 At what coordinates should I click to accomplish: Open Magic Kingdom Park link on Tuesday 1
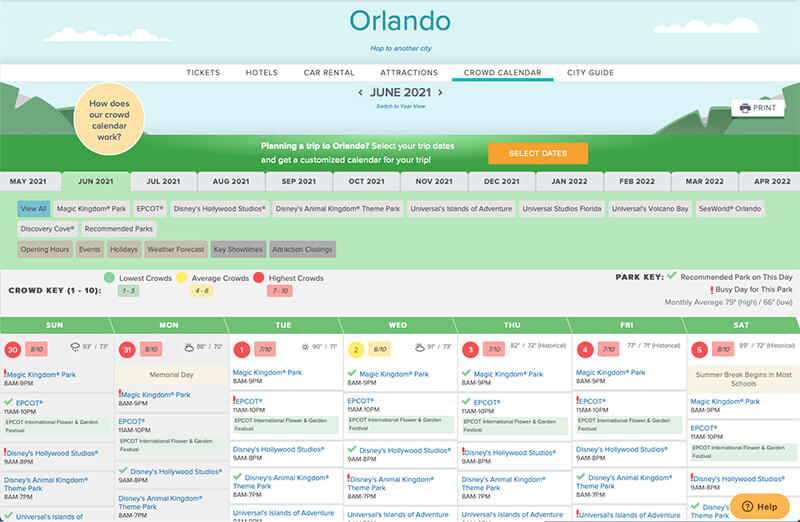coord(267,372)
